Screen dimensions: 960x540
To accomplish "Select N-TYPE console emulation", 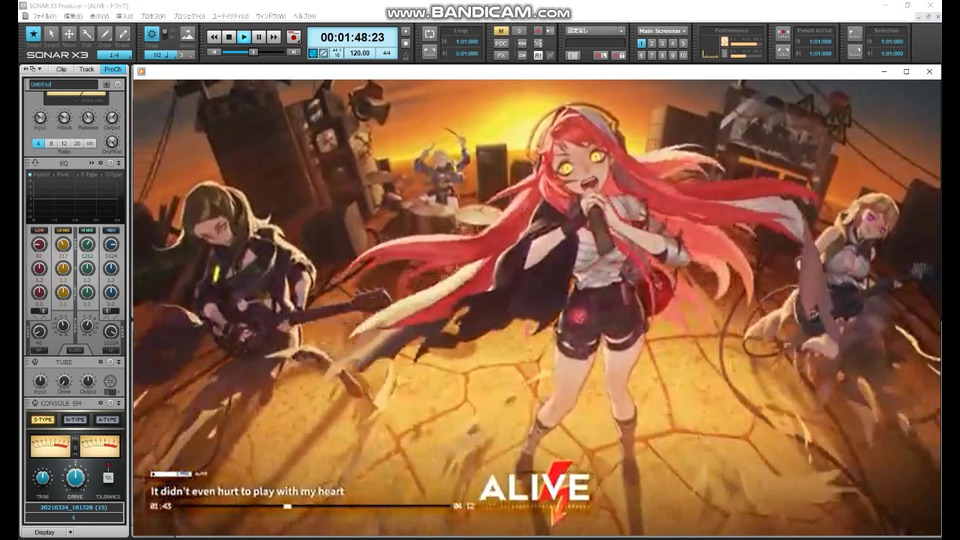I will point(75,420).
